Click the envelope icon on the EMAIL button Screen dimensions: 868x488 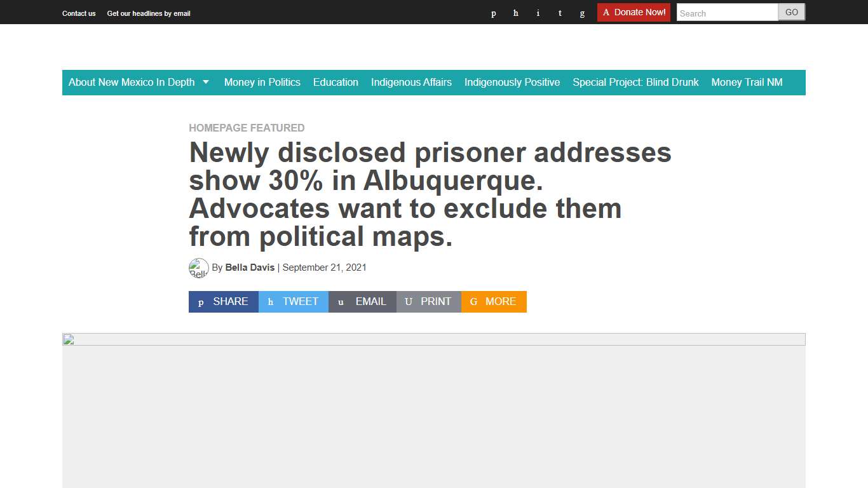tap(340, 302)
